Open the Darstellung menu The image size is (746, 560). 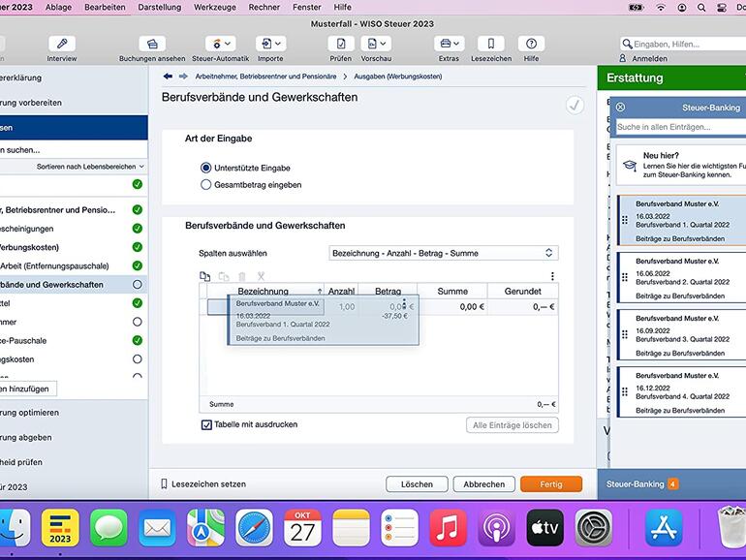click(159, 7)
